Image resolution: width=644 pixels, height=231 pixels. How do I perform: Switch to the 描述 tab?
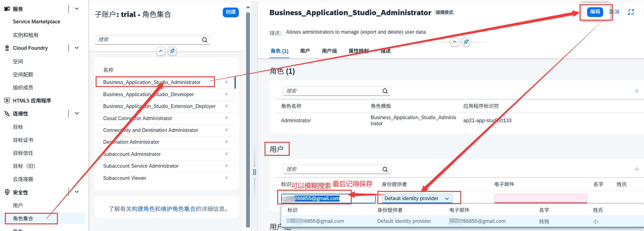tap(386, 51)
